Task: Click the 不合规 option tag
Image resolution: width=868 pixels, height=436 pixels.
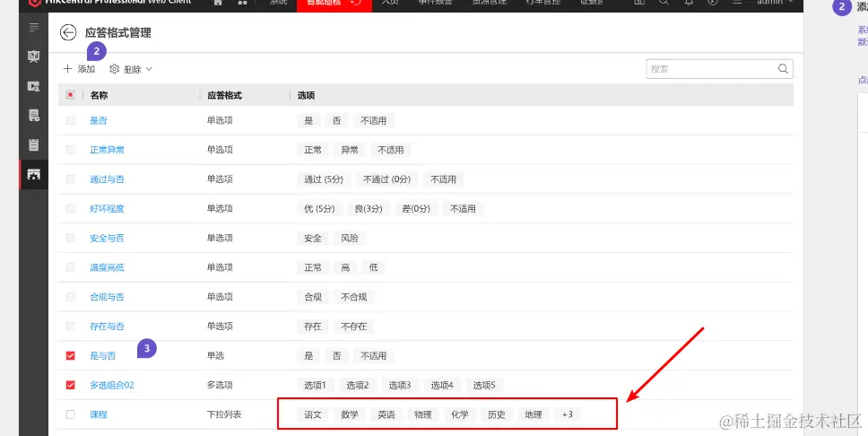Action: pos(353,296)
